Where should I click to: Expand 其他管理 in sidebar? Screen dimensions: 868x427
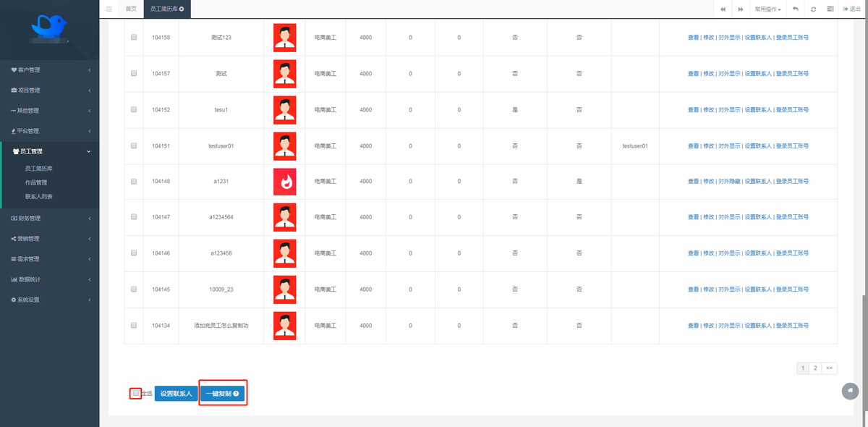[x=49, y=111]
